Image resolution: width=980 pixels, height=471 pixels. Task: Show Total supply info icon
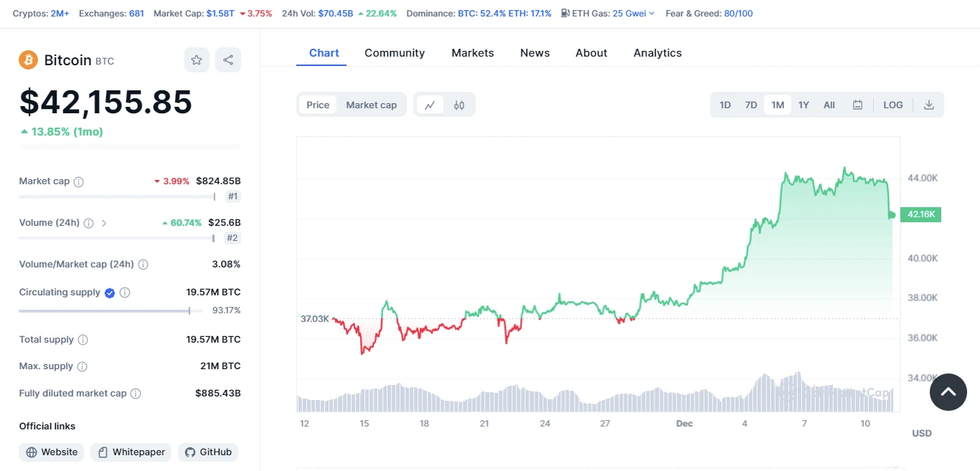click(x=83, y=340)
